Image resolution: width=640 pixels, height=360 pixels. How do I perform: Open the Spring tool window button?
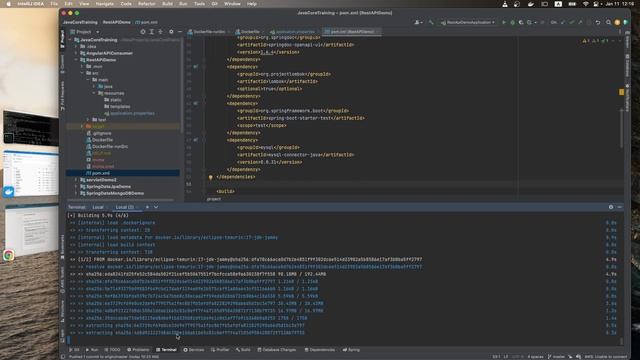(x=351, y=350)
